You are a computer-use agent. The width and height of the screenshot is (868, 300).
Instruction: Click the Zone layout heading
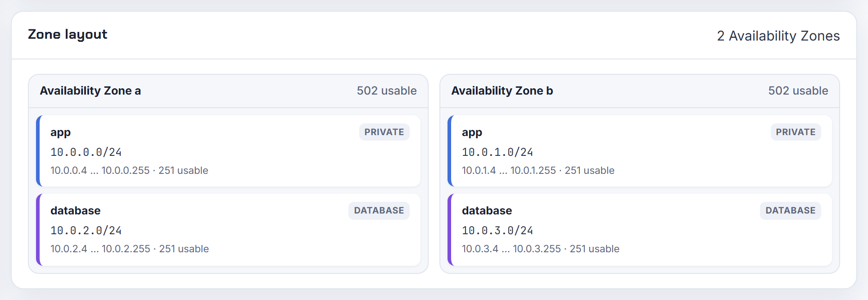click(x=68, y=35)
